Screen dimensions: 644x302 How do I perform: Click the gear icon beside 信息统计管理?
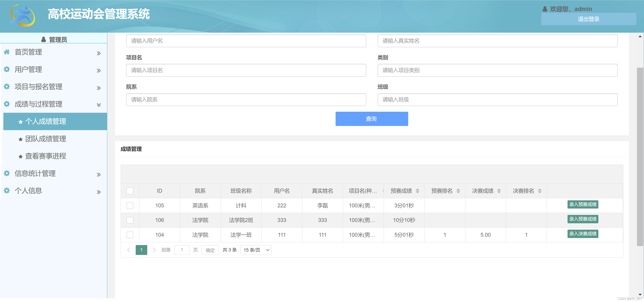coord(7,173)
